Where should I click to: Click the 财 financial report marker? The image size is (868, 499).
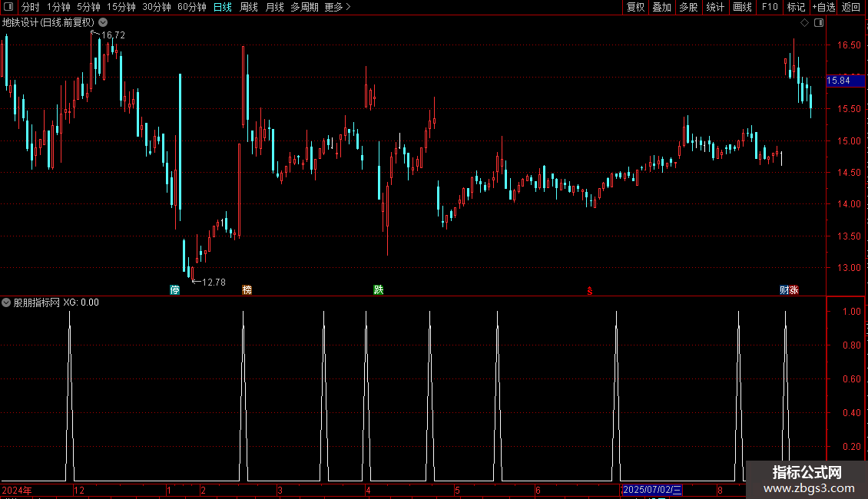[x=784, y=290]
